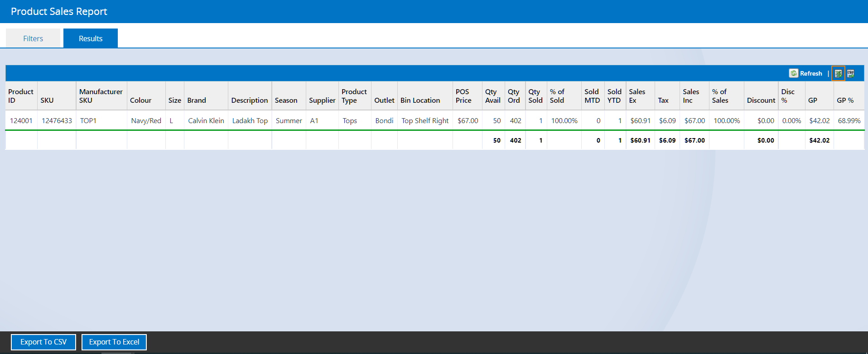The height and width of the screenshot is (354, 868).
Task: Click the 68.99% GP % cell
Action: 849,120
